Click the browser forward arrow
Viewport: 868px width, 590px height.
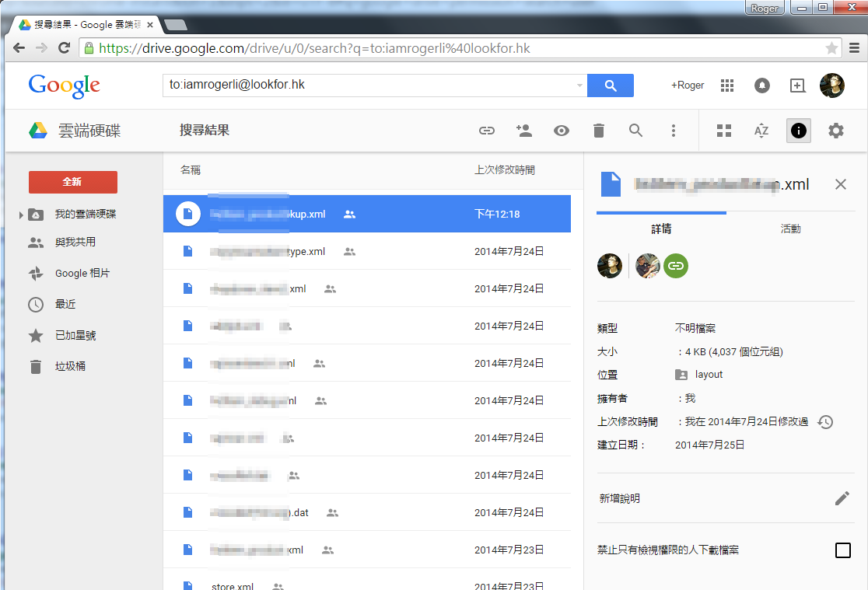41,48
